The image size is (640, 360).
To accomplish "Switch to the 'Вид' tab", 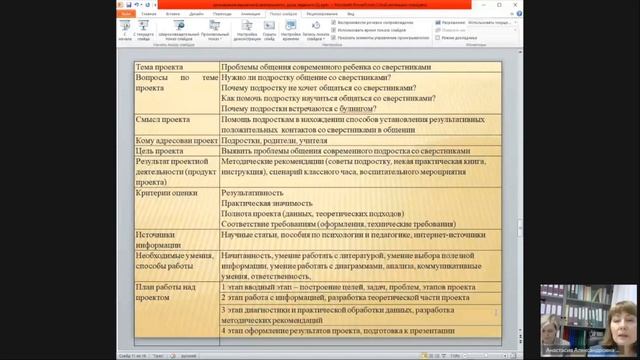I will point(351,13).
